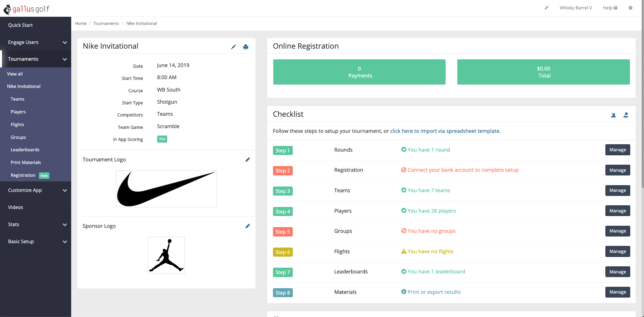Expand the Engage Users menu
The width and height of the screenshot is (644, 317).
(36, 42)
